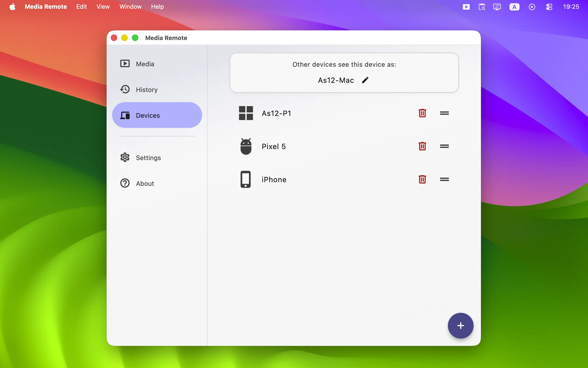This screenshot has height=368, width=588.
Task: Click the display icon in menu bar
Action: [x=497, y=7]
